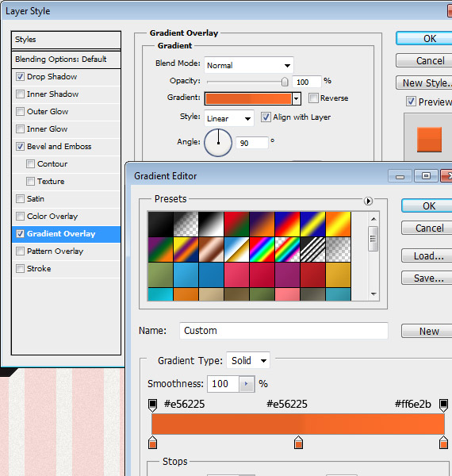The image size is (452, 476).
Task: Click the Angle value field showing 90
Action: pyautogui.click(x=252, y=143)
